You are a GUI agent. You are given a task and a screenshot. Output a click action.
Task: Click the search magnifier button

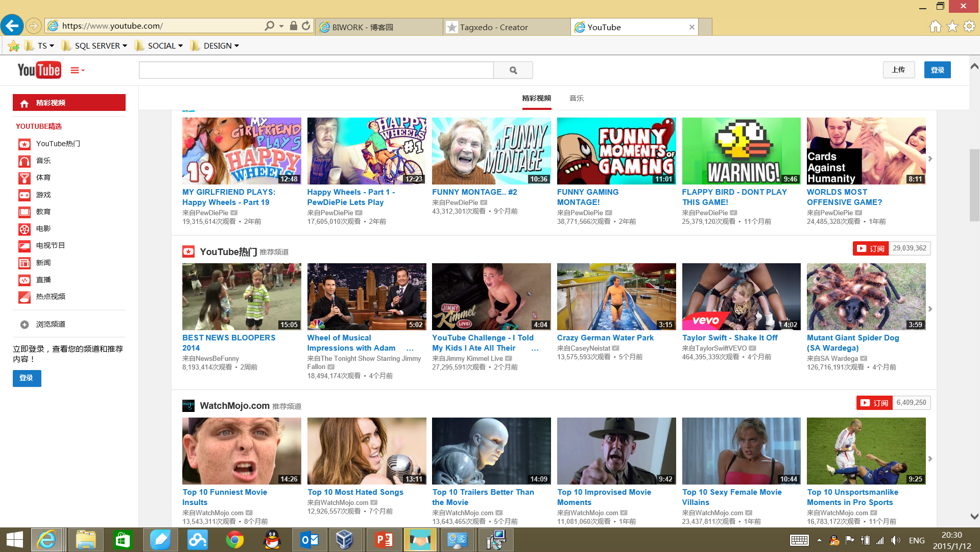513,70
